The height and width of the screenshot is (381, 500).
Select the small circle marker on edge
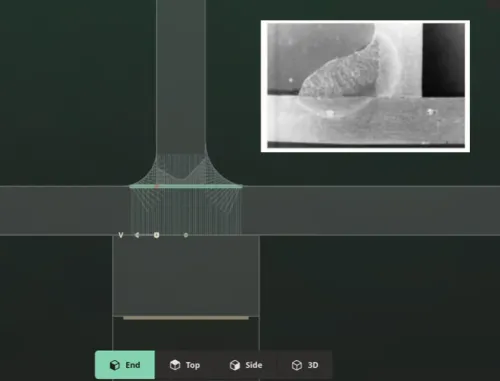coord(186,235)
